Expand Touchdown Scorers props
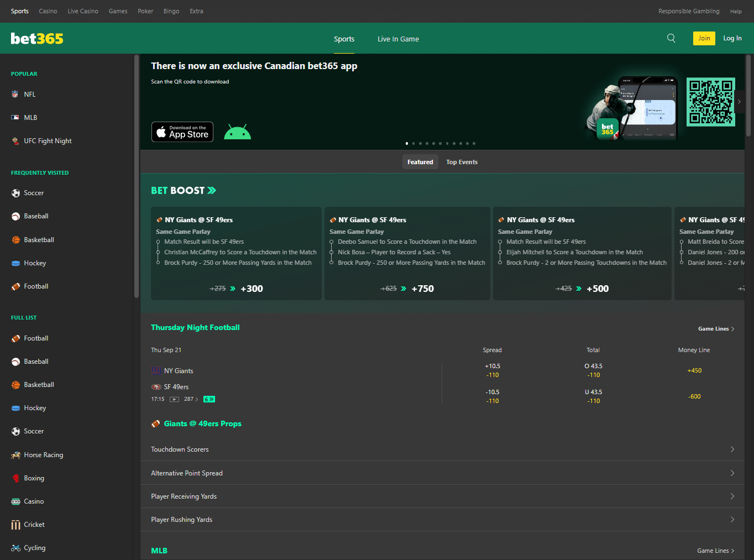This screenshot has width=754, height=560. 442,449
